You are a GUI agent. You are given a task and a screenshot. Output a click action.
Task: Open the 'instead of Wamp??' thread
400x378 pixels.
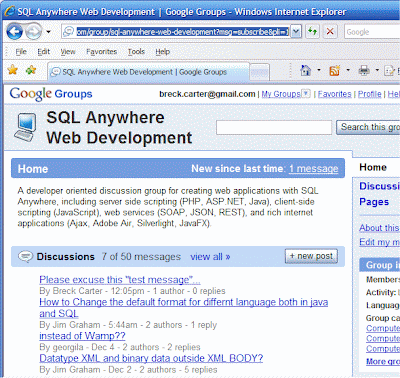tap(82, 336)
